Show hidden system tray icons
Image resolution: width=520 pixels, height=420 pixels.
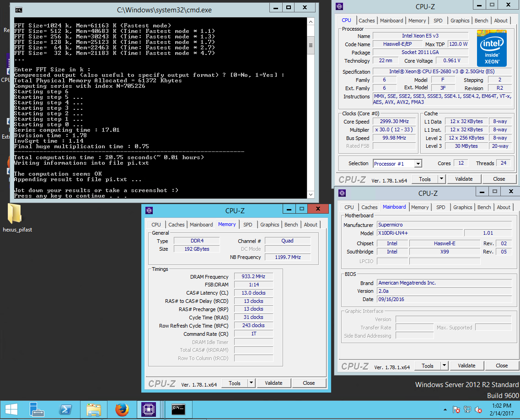tap(445, 410)
